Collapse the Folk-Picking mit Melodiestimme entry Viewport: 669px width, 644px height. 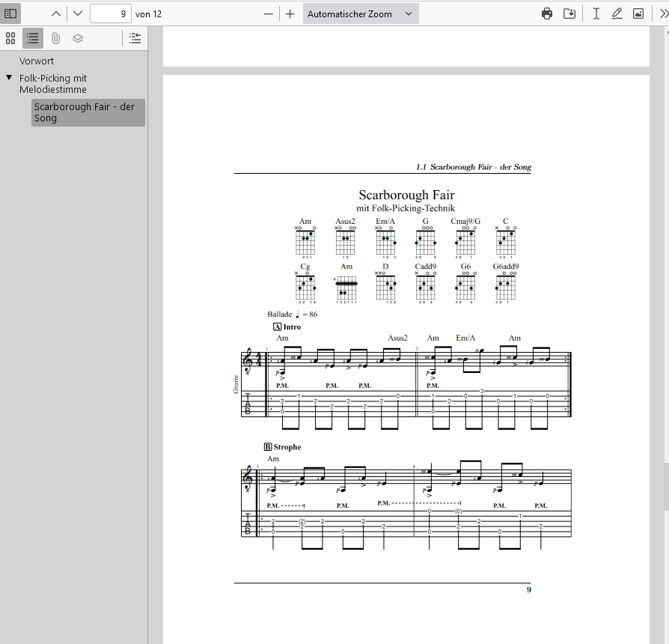coord(8,78)
